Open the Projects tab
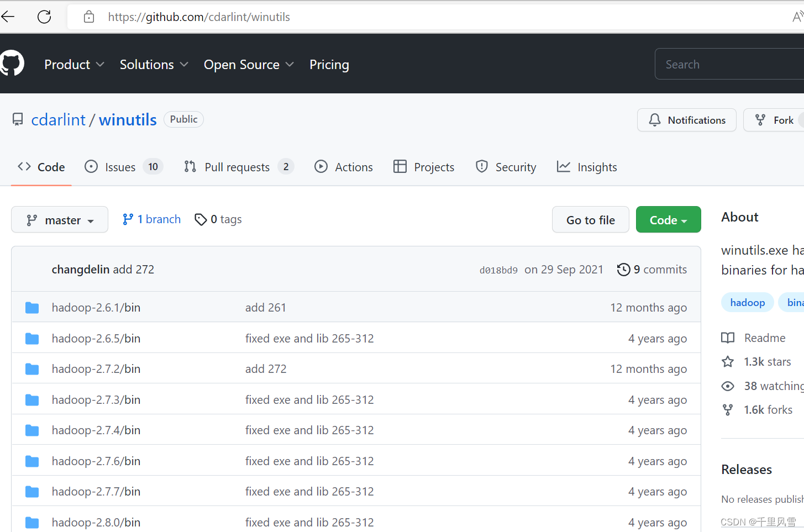The width and height of the screenshot is (804, 532). click(424, 167)
